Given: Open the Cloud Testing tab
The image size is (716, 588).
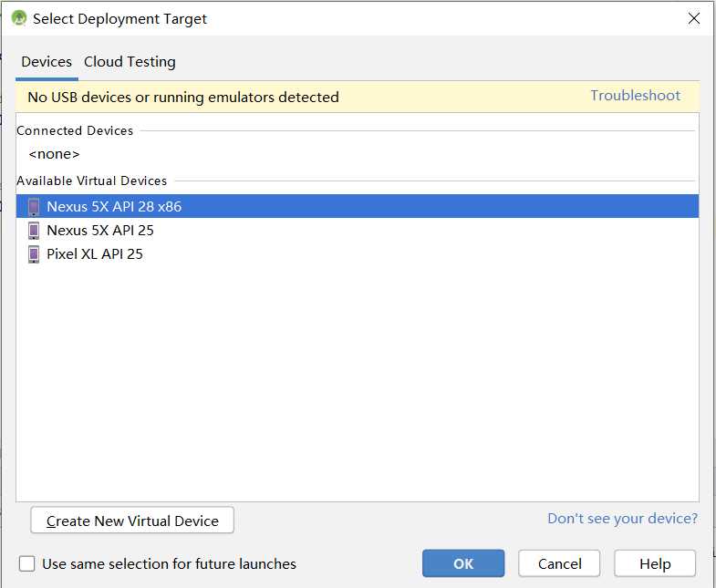Looking at the screenshot, I should tap(130, 62).
